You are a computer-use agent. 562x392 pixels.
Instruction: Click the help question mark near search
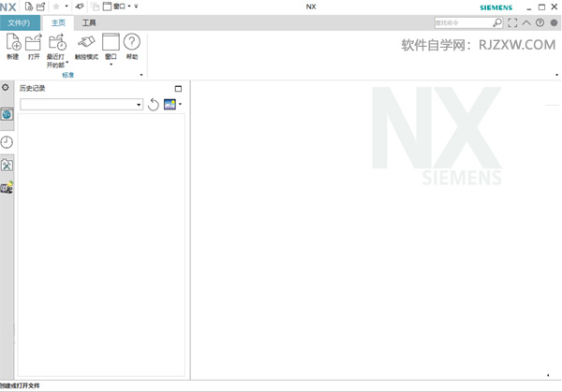tap(540, 22)
